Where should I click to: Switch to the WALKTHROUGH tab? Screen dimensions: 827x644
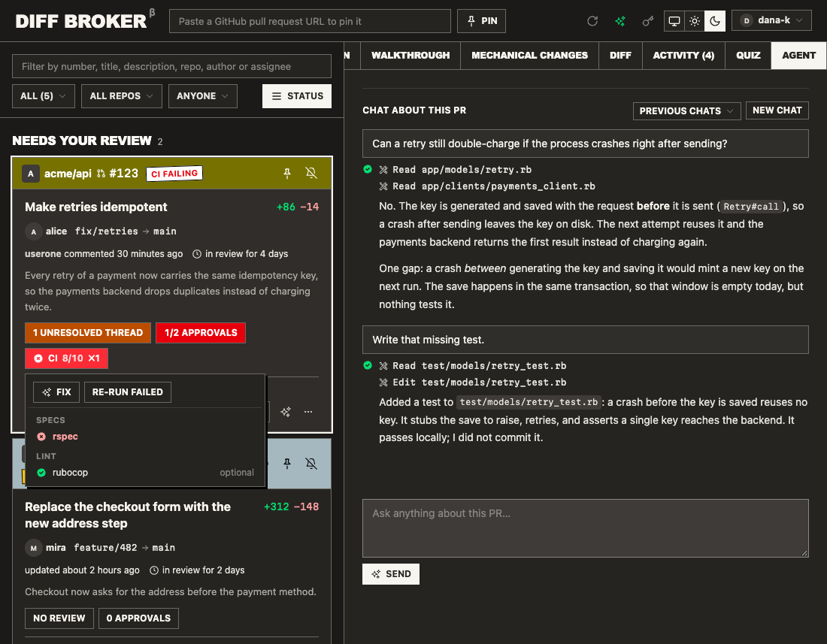click(410, 56)
